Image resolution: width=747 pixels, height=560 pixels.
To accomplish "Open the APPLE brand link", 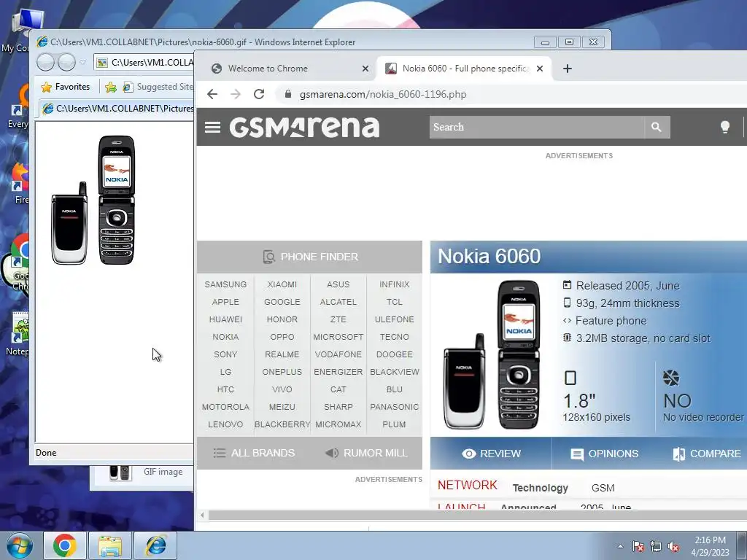I will point(225,302).
